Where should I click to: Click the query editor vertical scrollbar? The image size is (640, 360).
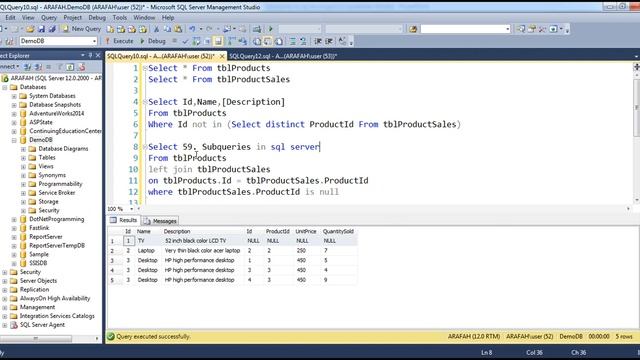(x=636, y=133)
